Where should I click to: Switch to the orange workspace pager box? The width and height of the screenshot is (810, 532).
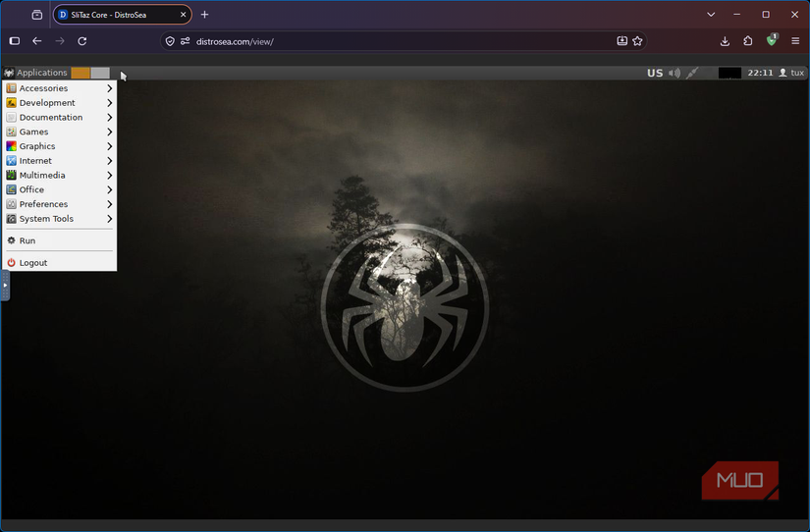pos(81,73)
